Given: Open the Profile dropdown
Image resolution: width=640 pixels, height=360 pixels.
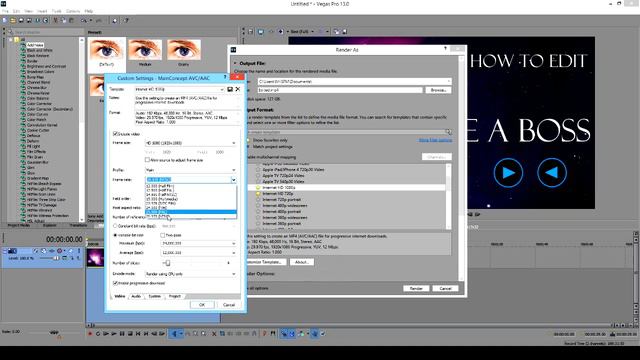Looking at the screenshot, I should pyautogui.click(x=233, y=170).
